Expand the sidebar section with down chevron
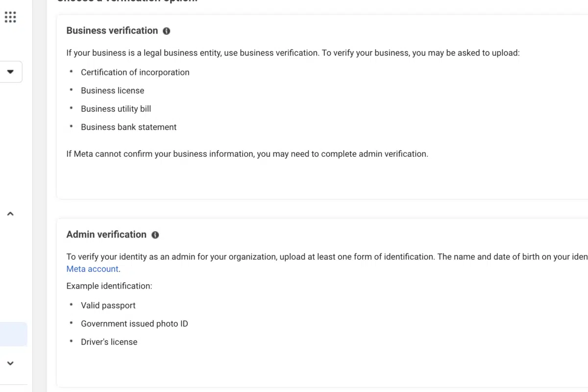Image resolution: width=588 pixels, height=392 pixels. (10, 364)
